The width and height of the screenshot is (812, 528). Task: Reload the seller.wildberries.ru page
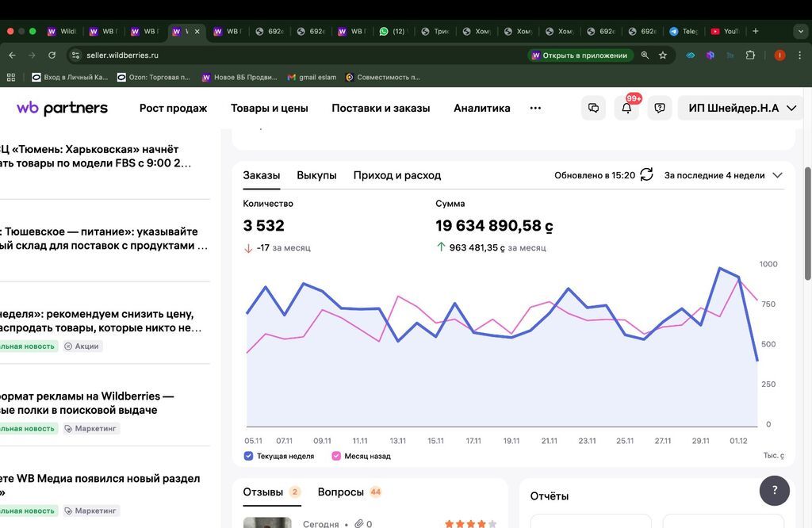52,55
